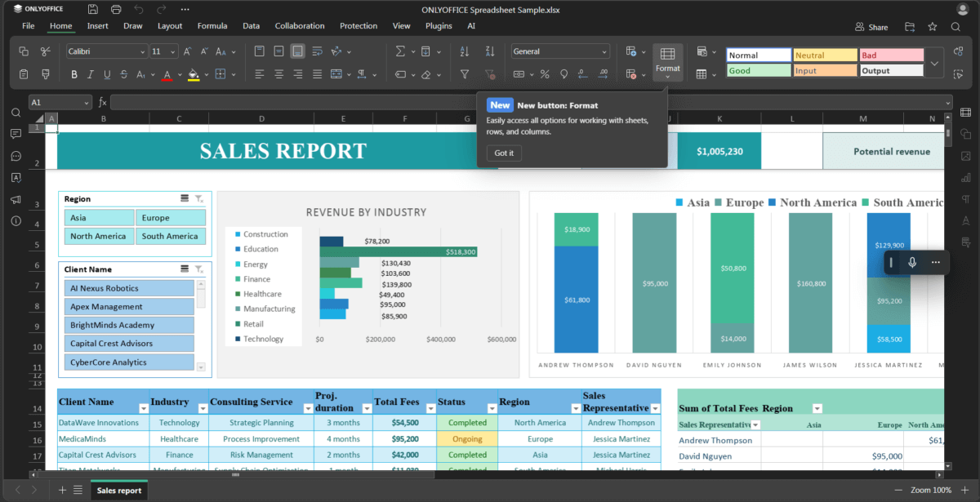Click the AutoSum sigma icon
Viewport: 980px width, 502px height.
click(400, 51)
